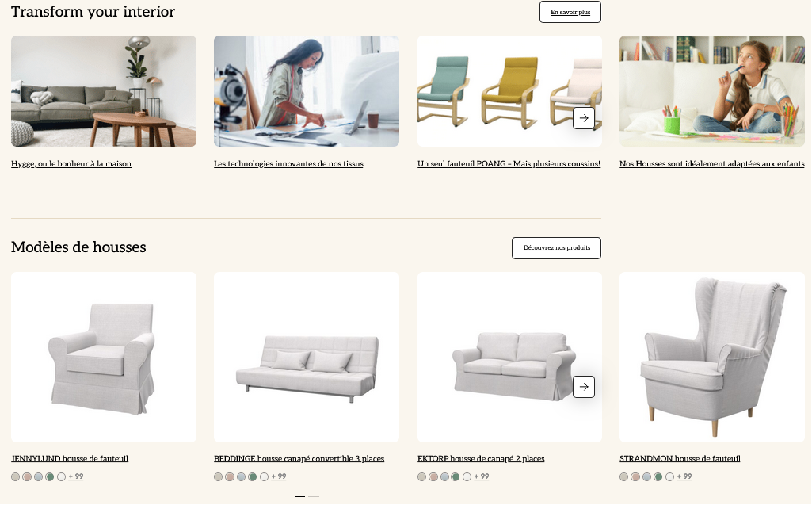Open Un seul fauteuil POANG article link
The width and height of the screenshot is (812, 505).
[509, 164]
